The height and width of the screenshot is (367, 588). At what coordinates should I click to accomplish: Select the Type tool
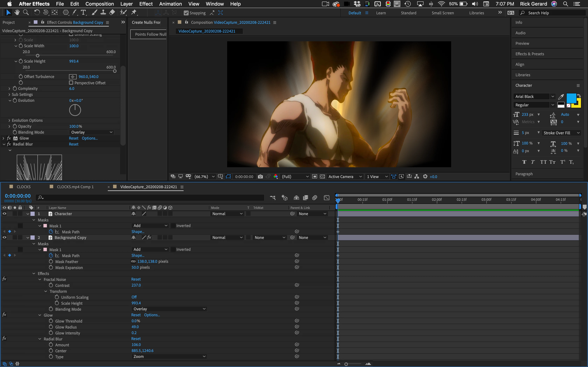tap(83, 12)
